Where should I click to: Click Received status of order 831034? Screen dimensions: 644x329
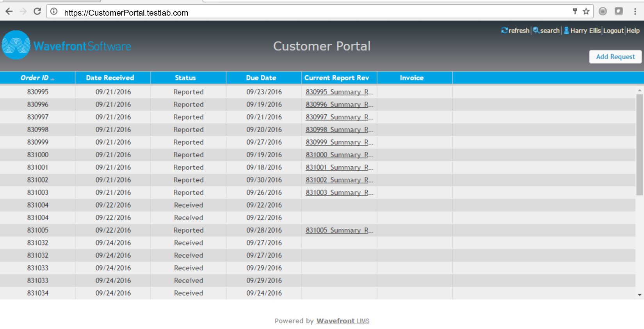tap(189, 293)
